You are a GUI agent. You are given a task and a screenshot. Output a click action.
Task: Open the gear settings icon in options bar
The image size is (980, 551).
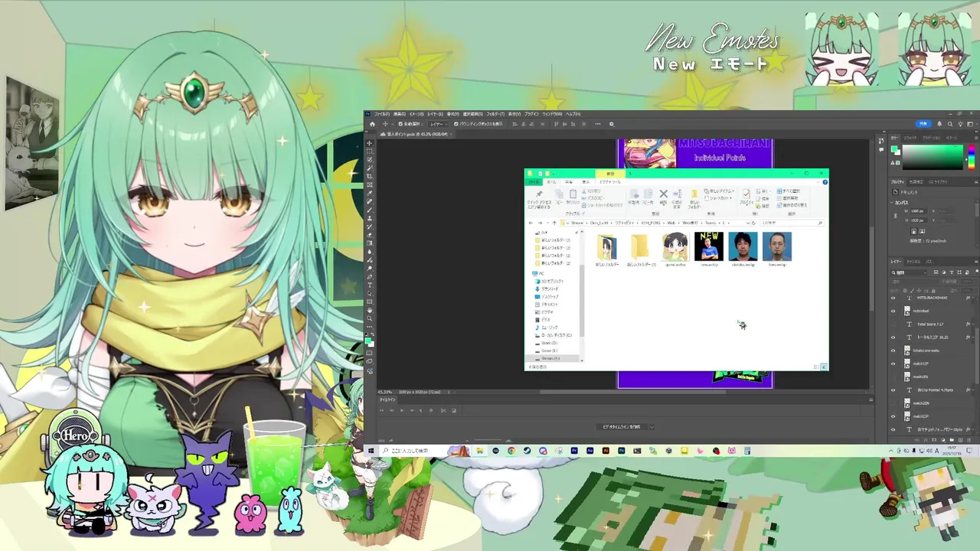tap(612, 124)
